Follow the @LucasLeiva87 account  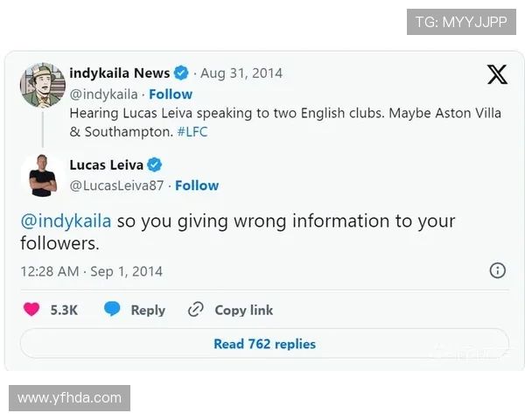[197, 185]
